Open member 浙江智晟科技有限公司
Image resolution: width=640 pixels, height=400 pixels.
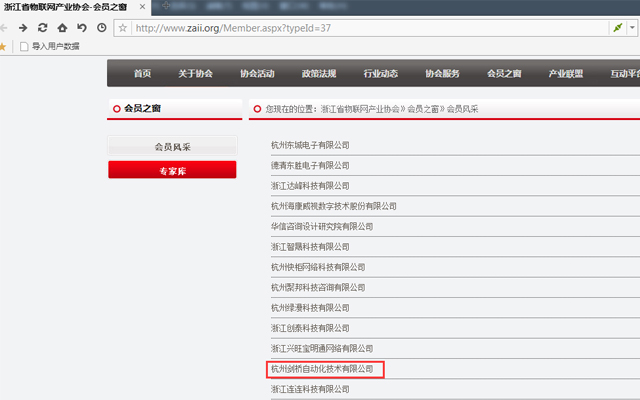point(310,247)
